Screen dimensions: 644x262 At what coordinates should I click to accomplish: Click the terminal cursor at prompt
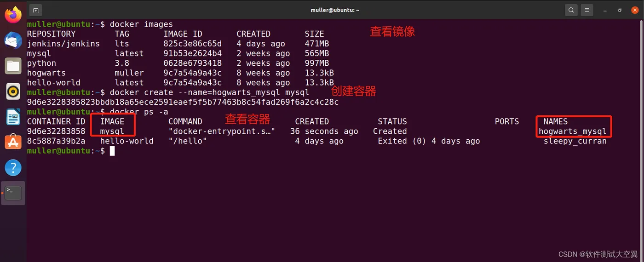pyautogui.click(x=112, y=151)
